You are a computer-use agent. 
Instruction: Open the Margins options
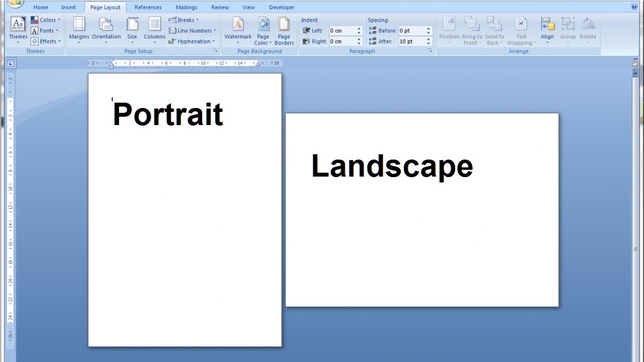coord(79,28)
